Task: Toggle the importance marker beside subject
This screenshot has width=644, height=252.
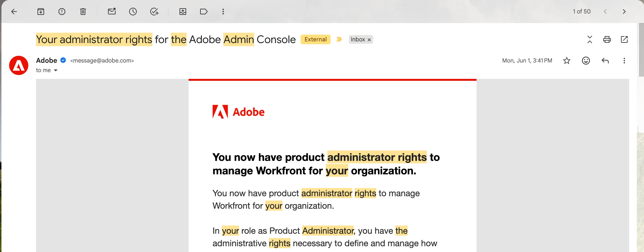Action: [x=339, y=39]
